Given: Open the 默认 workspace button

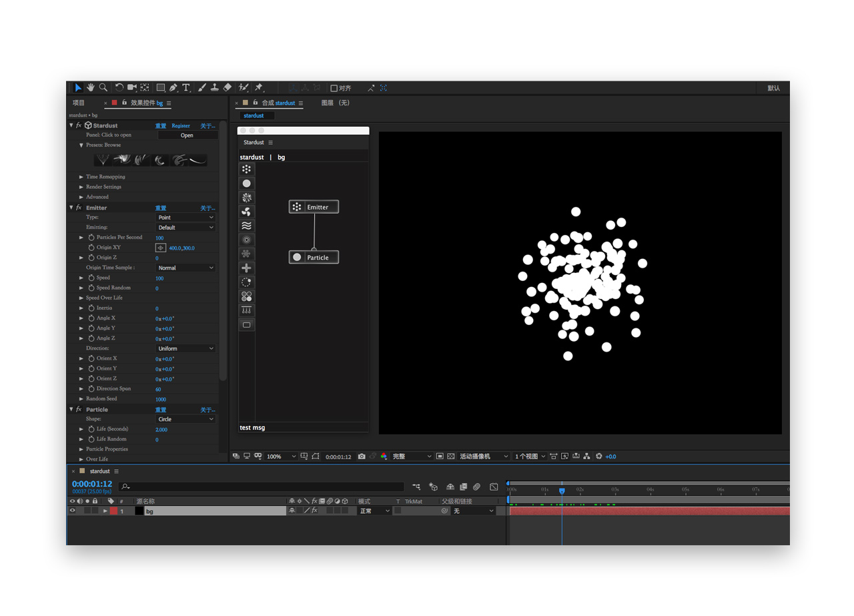Looking at the screenshot, I should [x=773, y=88].
